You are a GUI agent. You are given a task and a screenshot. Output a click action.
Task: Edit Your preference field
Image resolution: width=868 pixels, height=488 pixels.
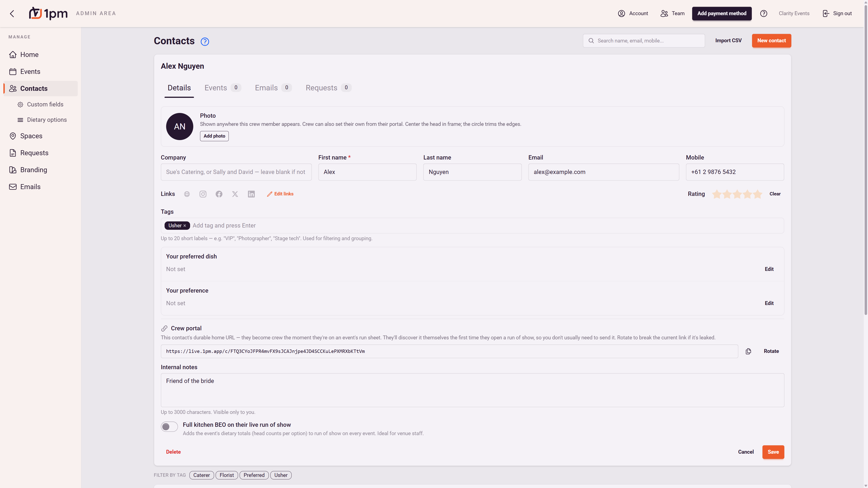click(x=769, y=303)
